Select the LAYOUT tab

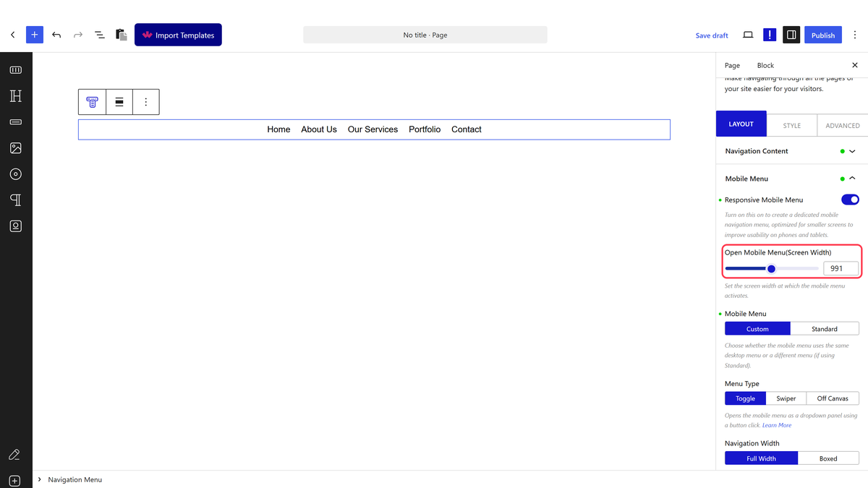click(x=741, y=124)
